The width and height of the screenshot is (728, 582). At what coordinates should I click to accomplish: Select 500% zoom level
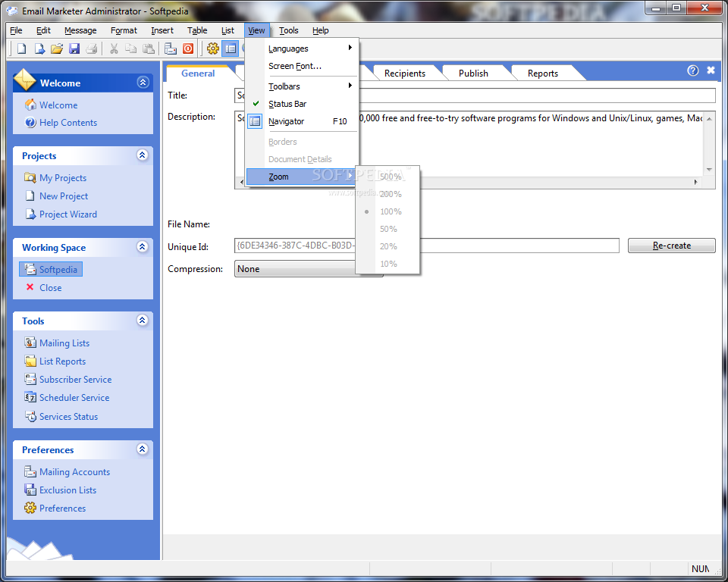click(388, 177)
